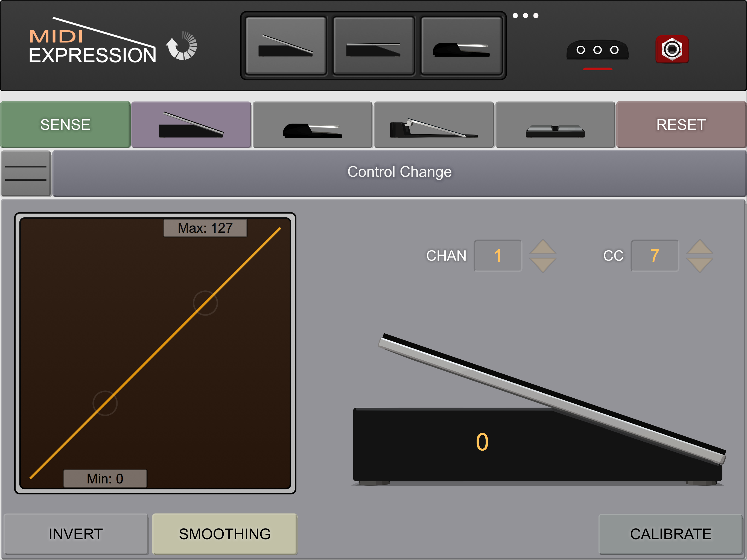Choose the sustain pedal type tab
Viewport: 747px width, 560px height.
click(312, 125)
